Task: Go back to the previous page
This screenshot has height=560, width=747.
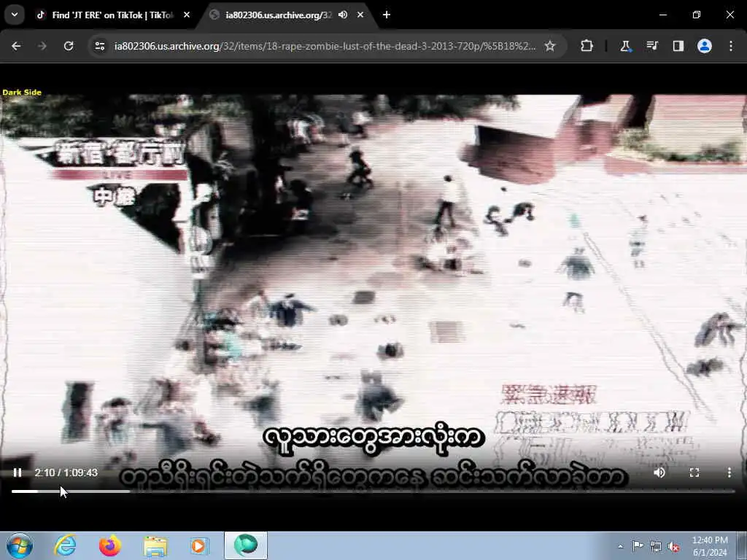Action: pos(16,46)
